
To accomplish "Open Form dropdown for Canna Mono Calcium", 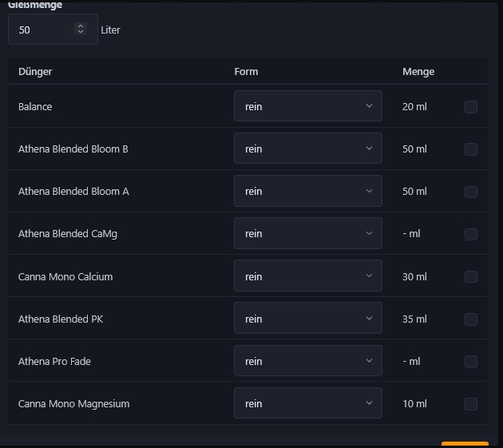I will (307, 276).
